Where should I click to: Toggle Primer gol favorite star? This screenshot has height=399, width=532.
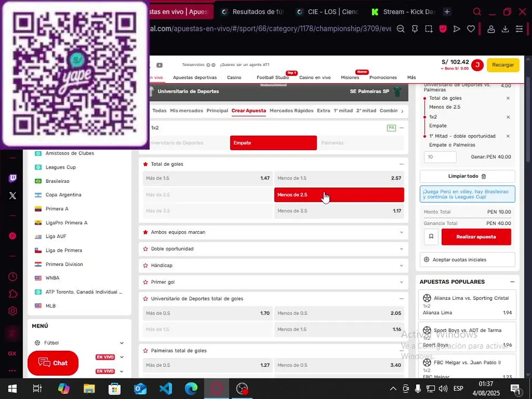(x=146, y=282)
